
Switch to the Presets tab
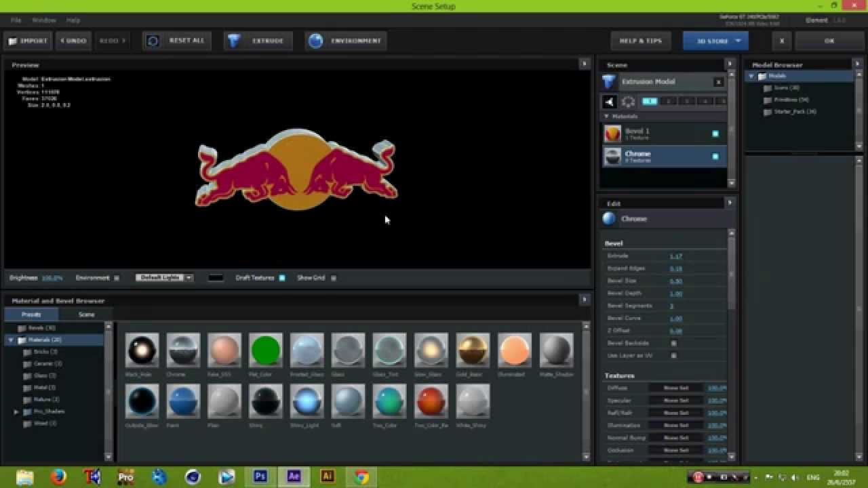31,314
